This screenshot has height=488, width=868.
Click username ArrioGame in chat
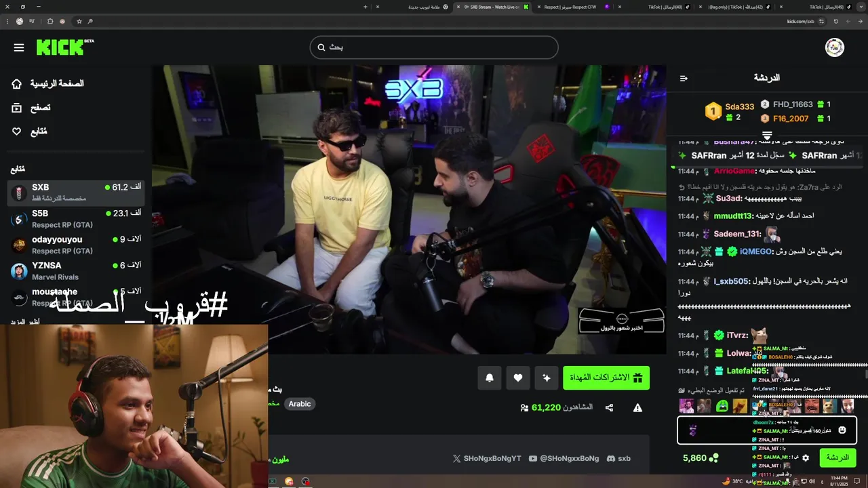pyautogui.click(x=734, y=171)
